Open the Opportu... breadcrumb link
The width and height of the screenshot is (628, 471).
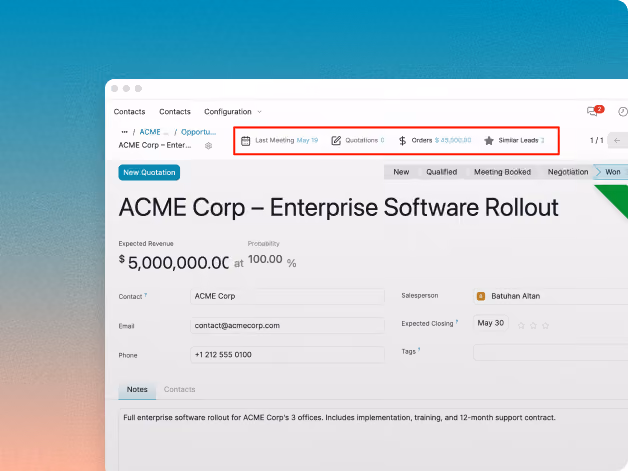pyautogui.click(x=198, y=132)
